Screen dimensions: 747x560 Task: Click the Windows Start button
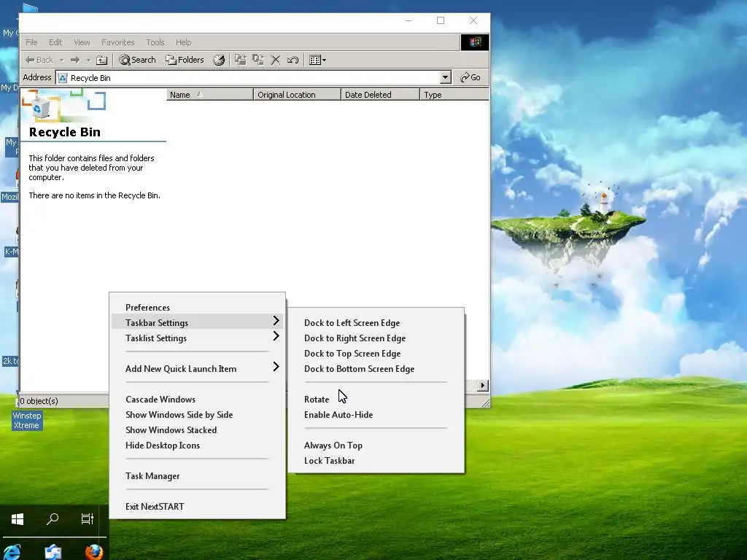pos(18,519)
